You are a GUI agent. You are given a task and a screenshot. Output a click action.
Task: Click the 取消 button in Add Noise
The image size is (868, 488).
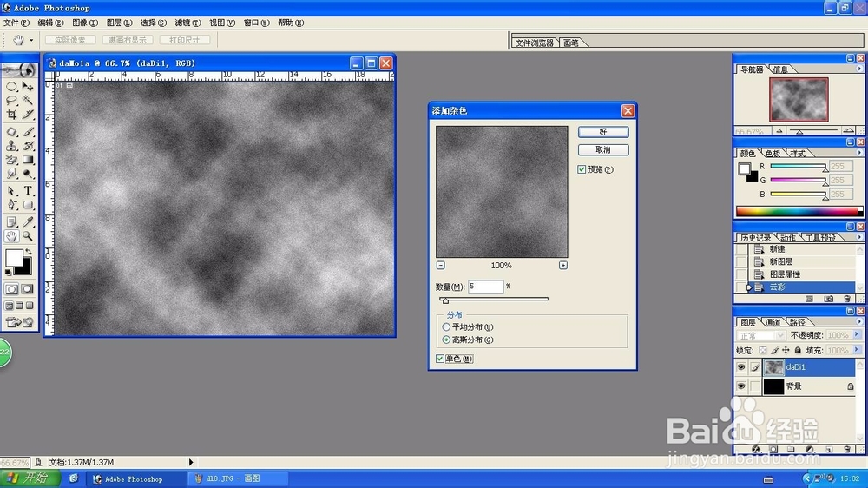[603, 150]
